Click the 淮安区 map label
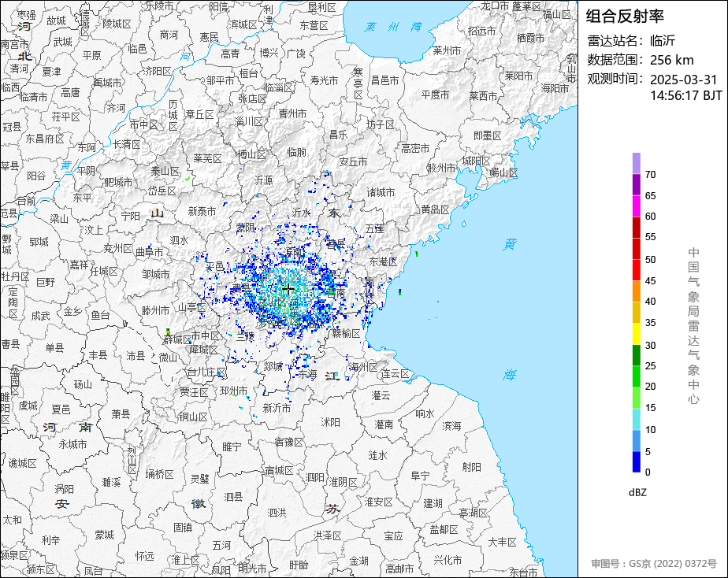The image size is (728, 578). [x=379, y=502]
